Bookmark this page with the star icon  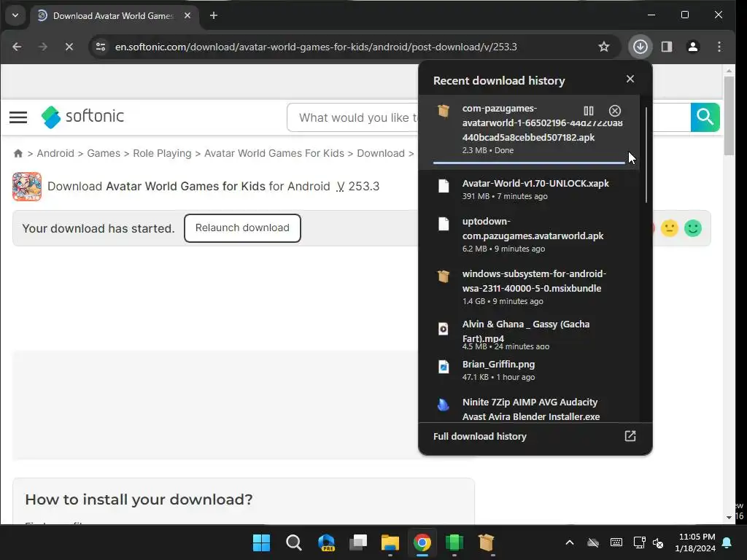603,47
